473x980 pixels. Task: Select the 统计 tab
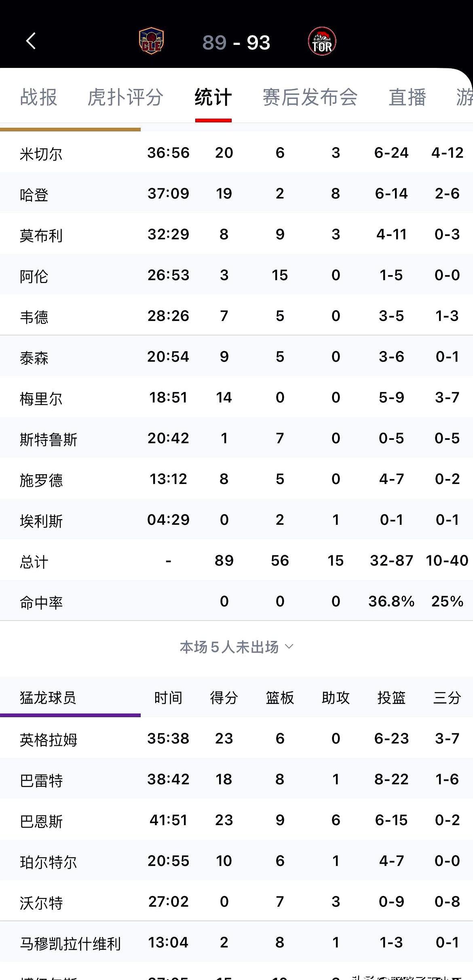point(213,97)
